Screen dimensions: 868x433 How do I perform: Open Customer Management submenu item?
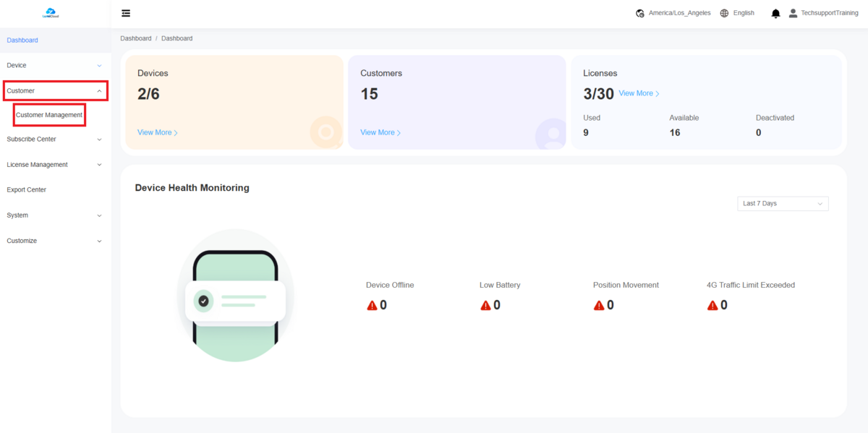49,115
